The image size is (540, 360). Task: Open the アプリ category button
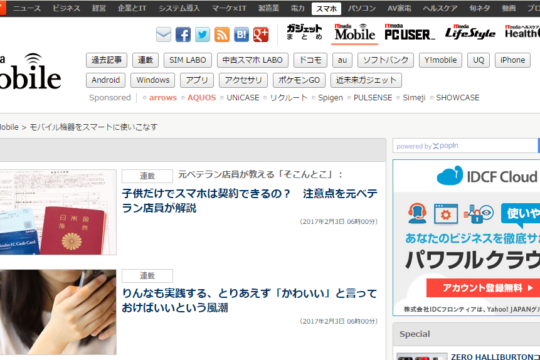pos(197,80)
